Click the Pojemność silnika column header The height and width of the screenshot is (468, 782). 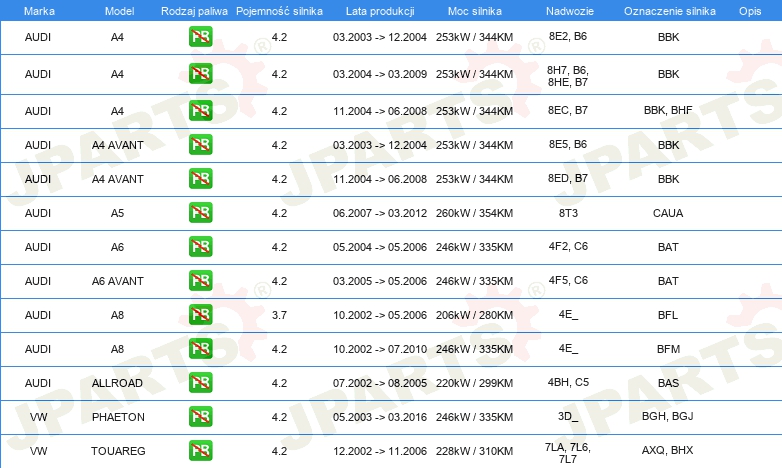click(279, 11)
